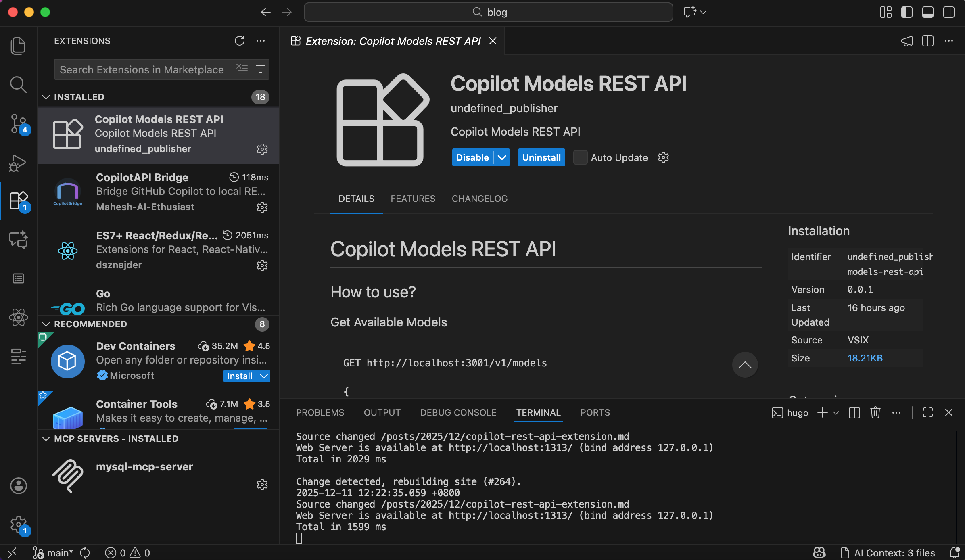Image resolution: width=965 pixels, height=560 pixels.
Task: Toggle the primary side bar visibility
Action: pos(907,12)
